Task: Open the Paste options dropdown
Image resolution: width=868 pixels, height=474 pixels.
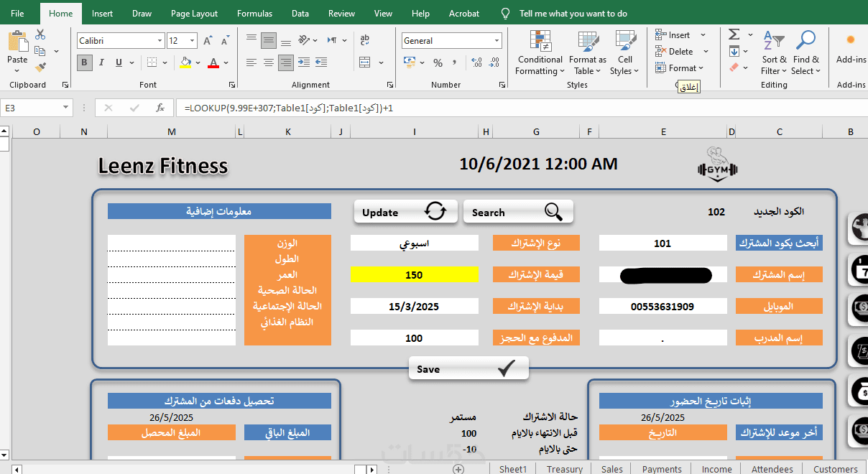Action: [17, 70]
